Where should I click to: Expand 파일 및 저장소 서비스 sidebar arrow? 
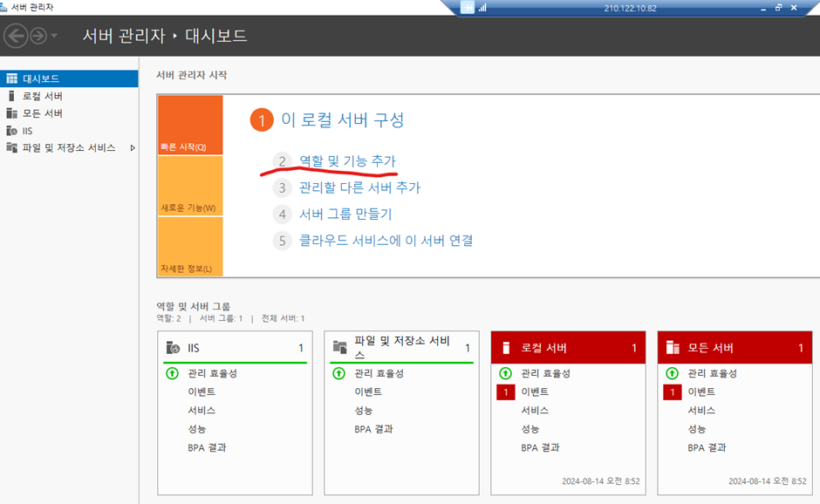133,148
